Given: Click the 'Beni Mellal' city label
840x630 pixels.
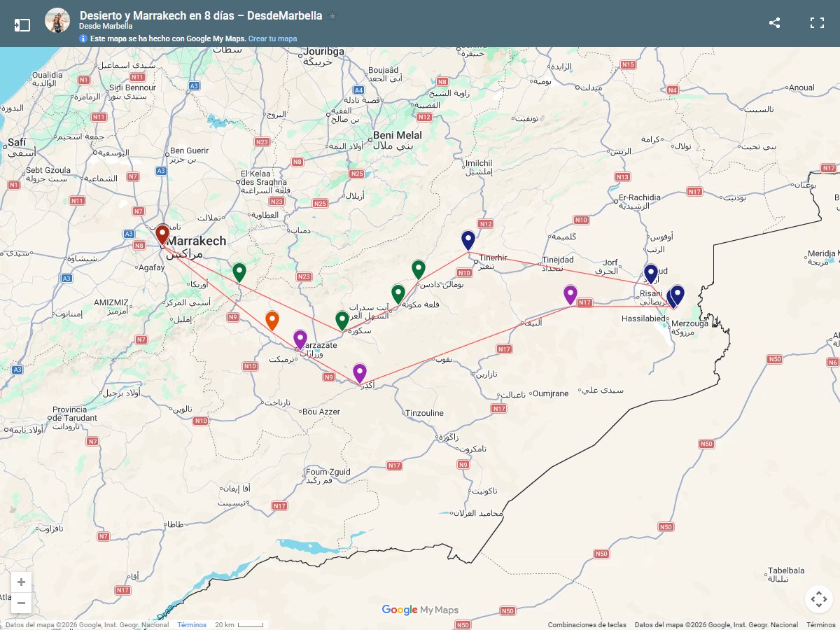Looking at the screenshot, I should click(x=398, y=135).
